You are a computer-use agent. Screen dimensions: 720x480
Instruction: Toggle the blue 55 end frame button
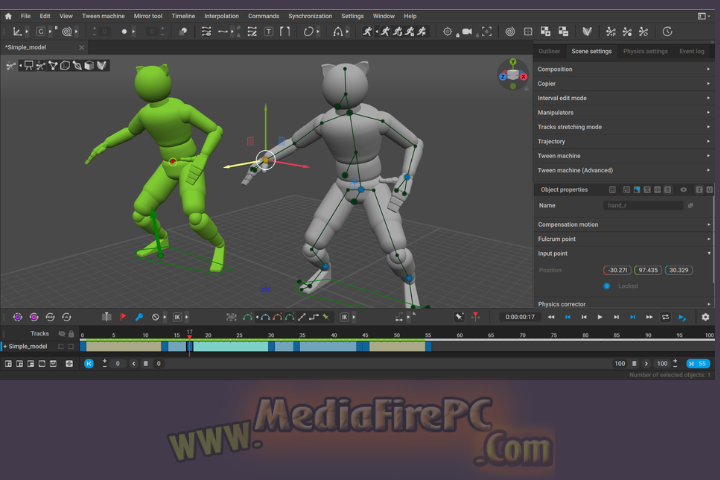point(698,363)
